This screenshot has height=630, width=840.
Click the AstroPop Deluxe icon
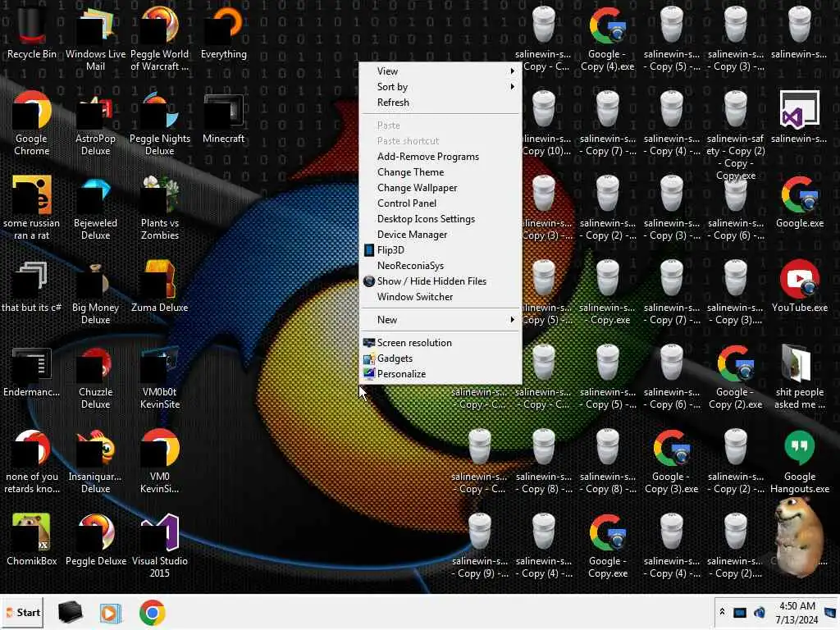[95, 123]
